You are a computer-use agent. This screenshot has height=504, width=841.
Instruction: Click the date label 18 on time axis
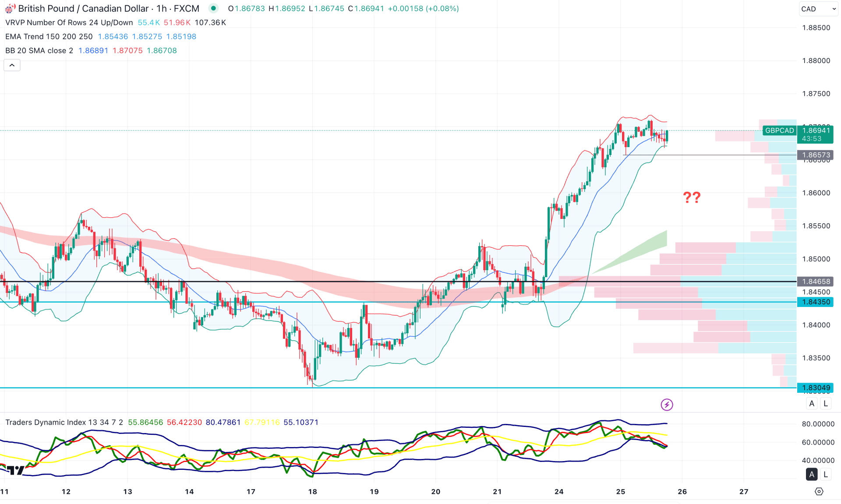click(x=312, y=491)
